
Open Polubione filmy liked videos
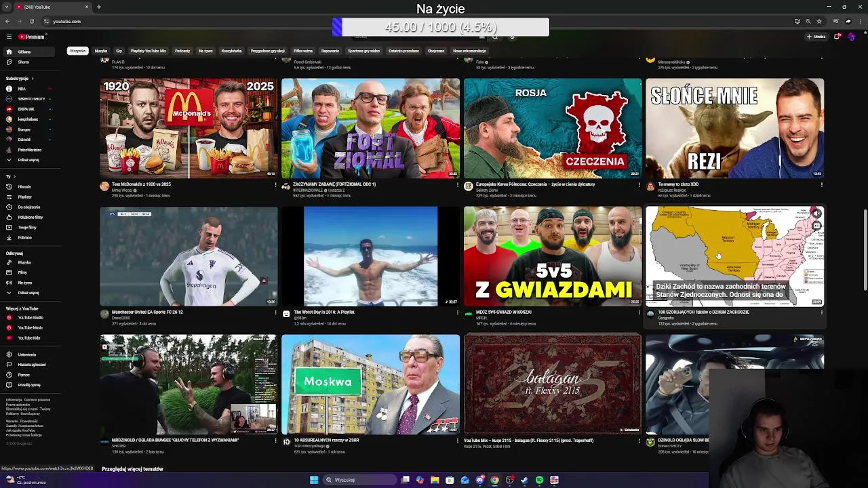30,217
